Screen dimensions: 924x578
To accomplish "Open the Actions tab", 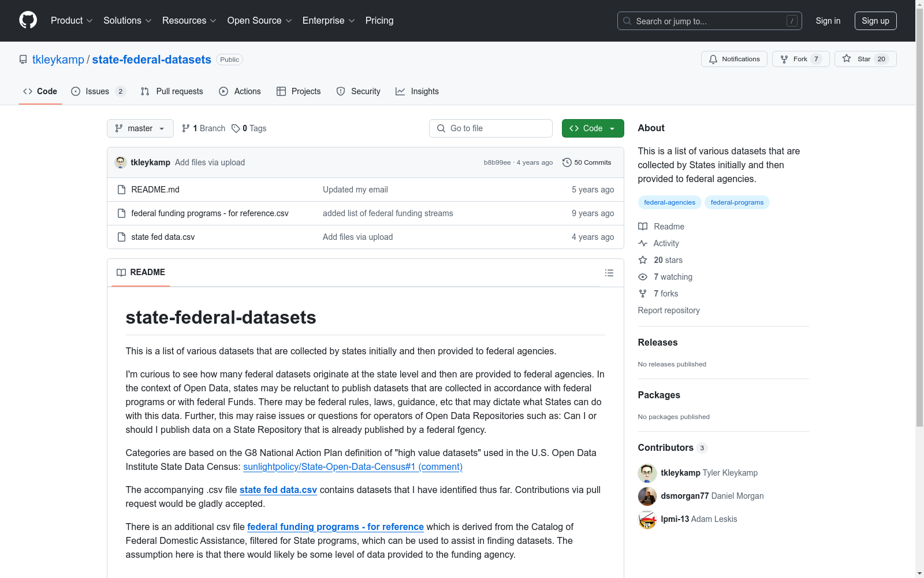I will (240, 91).
